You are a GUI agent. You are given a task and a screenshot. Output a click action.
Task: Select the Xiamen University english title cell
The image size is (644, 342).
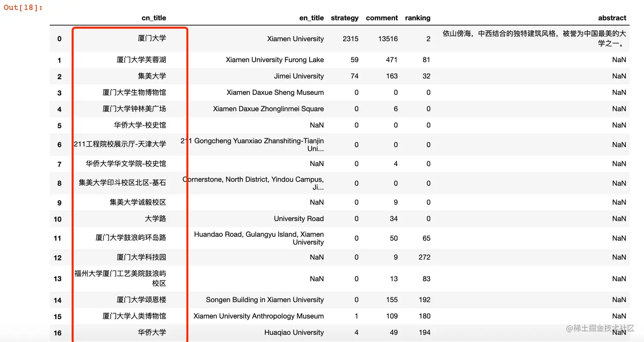coord(296,39)
